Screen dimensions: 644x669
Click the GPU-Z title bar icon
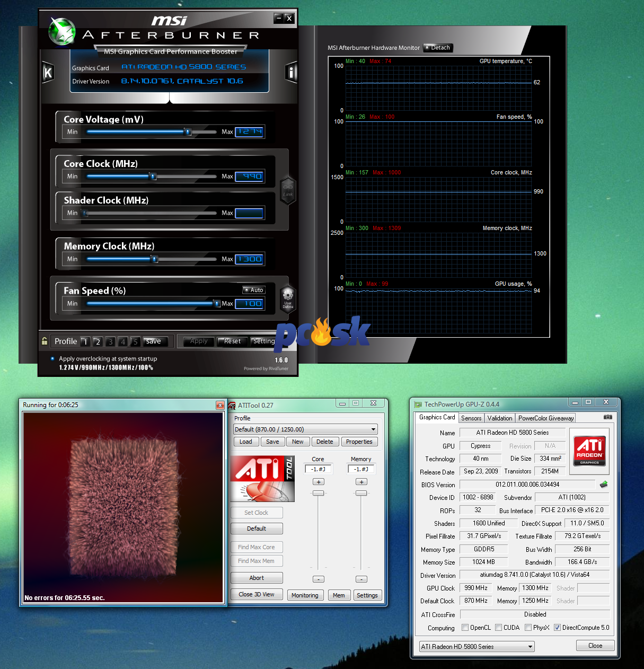[x=418, y=404]
